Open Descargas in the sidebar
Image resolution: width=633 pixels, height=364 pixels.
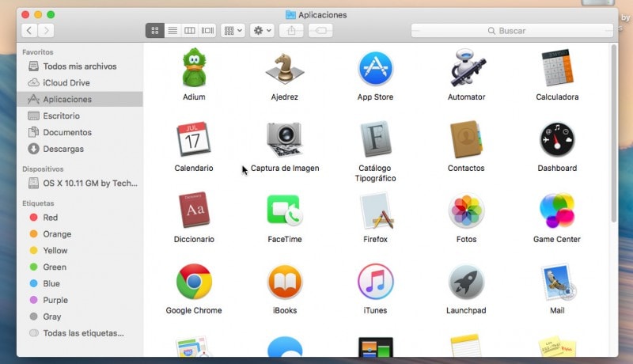(x=80, y=149)
